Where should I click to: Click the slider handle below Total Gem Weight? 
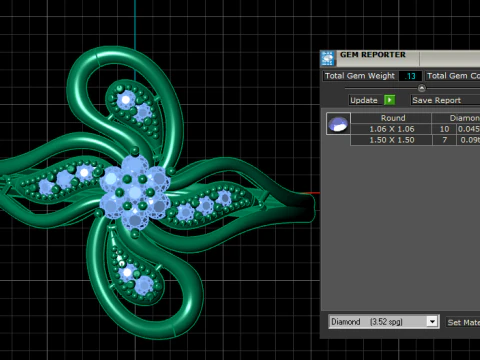point(422,88)
